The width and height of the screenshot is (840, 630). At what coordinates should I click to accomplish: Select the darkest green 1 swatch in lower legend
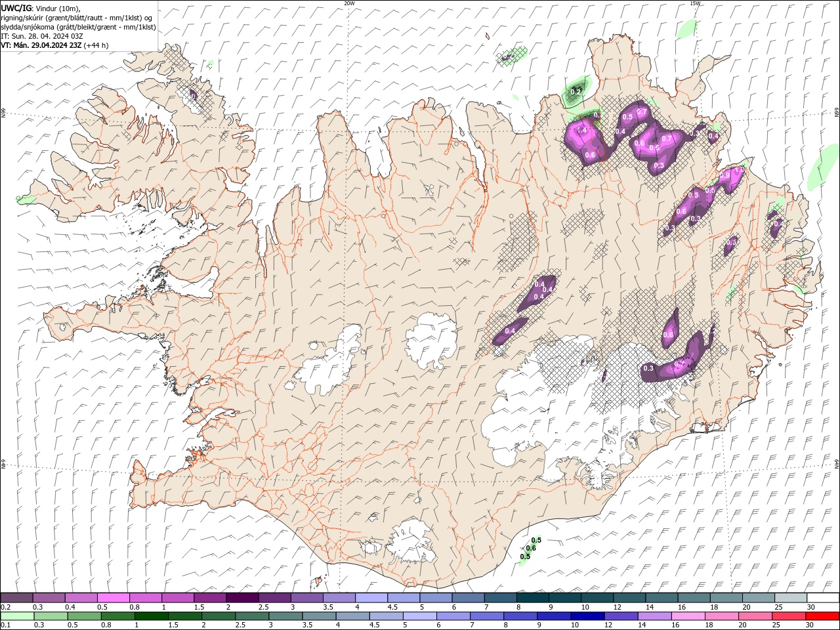(151, 616)
